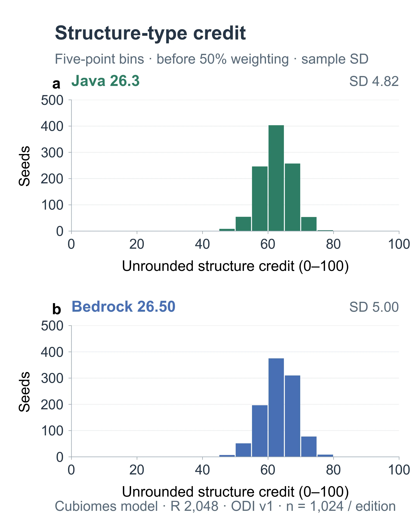420x525 pixels.
Task: Click the Java green bar near 200 seeds left of peak
Action: click(260, 199)
